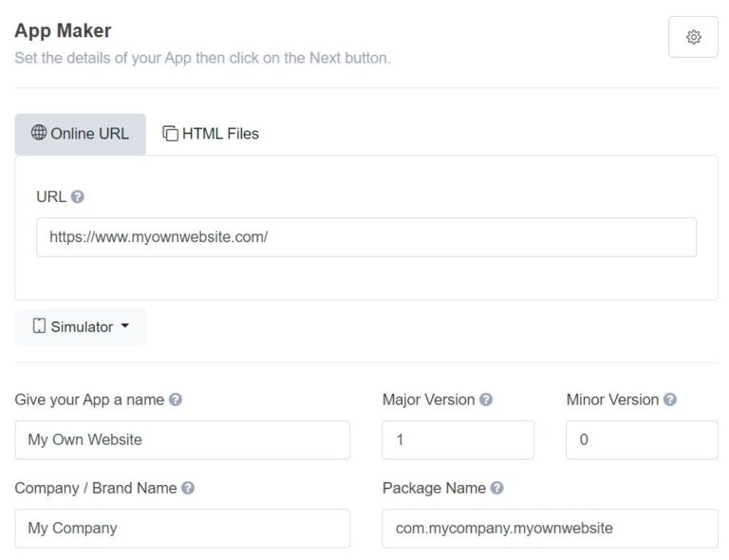Focus the Package Name input field

550,529
